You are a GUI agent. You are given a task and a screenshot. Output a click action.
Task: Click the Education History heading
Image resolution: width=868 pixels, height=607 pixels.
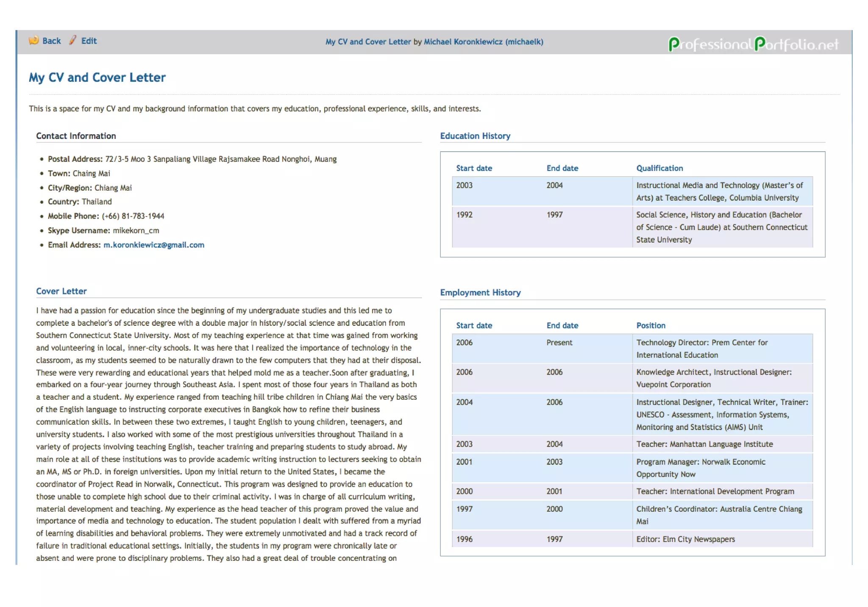click(x=475, y=136)
